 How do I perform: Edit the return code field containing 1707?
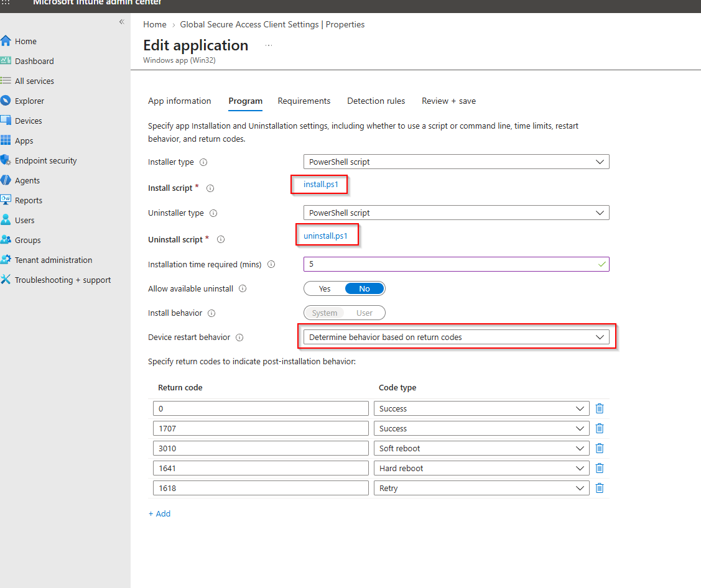[x=261, y=428]
